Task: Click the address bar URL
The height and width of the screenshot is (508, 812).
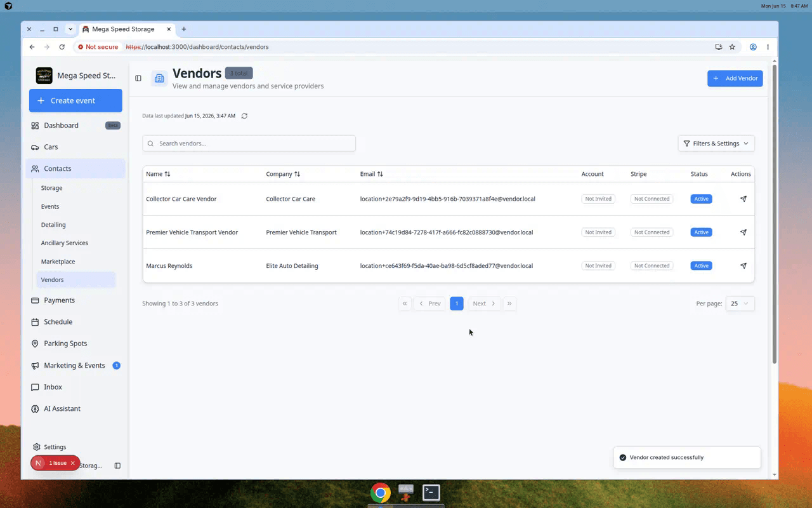Action: point(197,47)
